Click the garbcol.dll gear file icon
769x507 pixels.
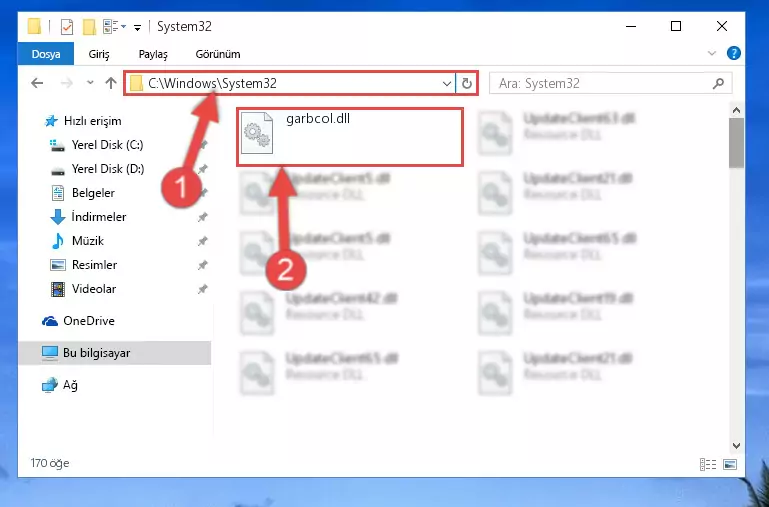(256, 133)
